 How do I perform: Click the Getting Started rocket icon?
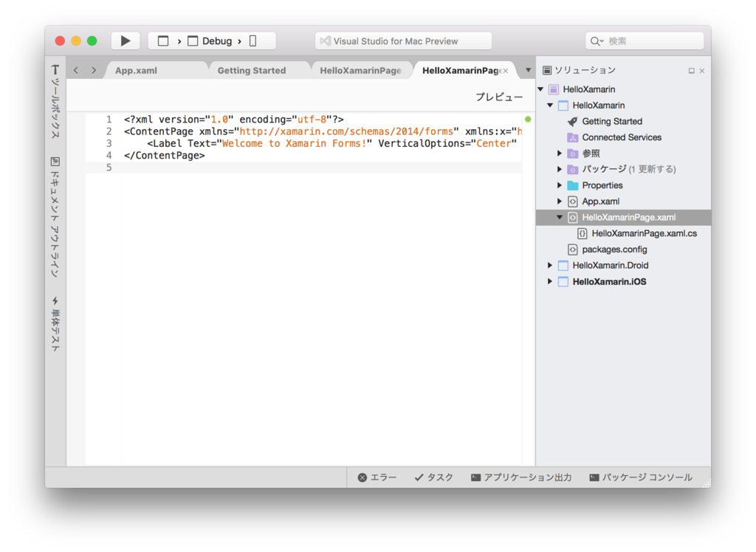point(572,121)
